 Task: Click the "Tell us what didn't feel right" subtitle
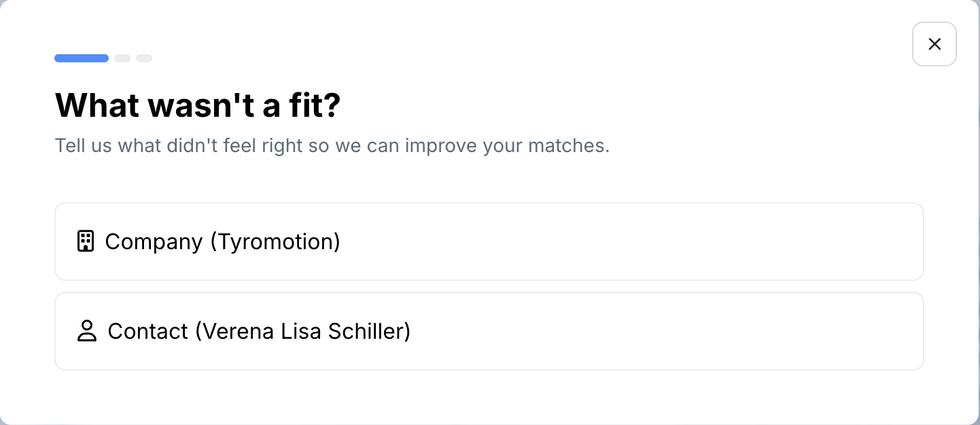(x=332, y=146)
